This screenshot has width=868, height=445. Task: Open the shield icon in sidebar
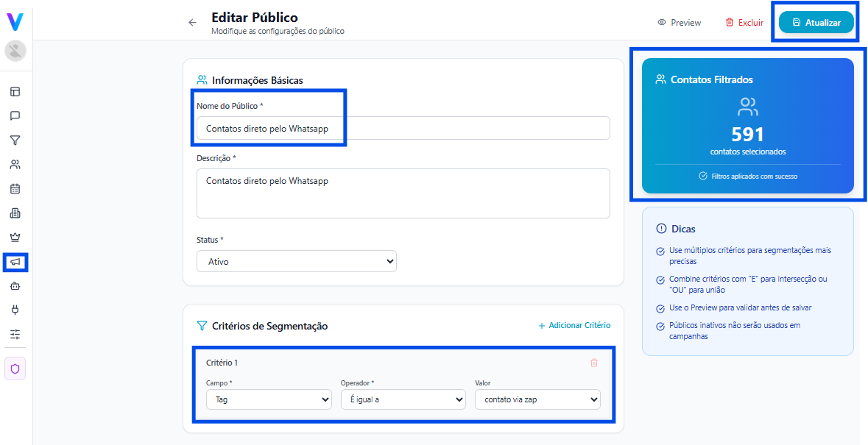(x=15, y=368)
